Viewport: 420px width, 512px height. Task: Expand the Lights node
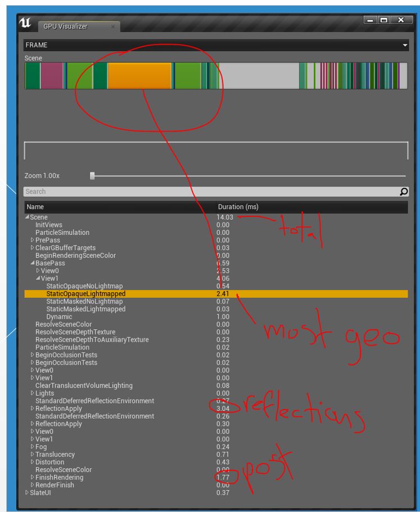point(33,393)
